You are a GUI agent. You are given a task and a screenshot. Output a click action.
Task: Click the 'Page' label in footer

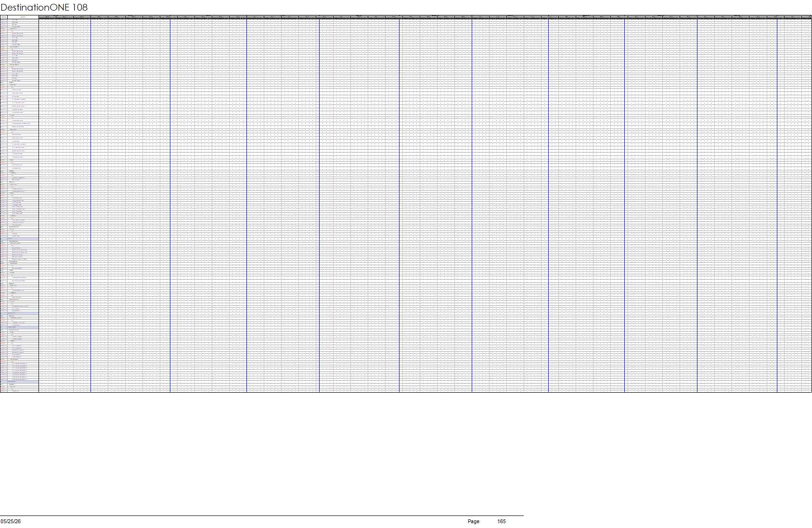tap(474, 521)
